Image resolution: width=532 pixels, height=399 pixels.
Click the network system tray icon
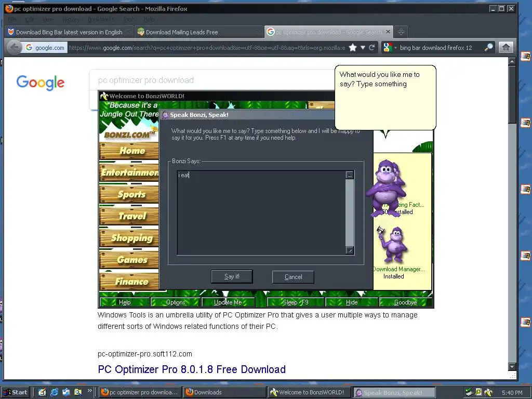pos(469,393)
